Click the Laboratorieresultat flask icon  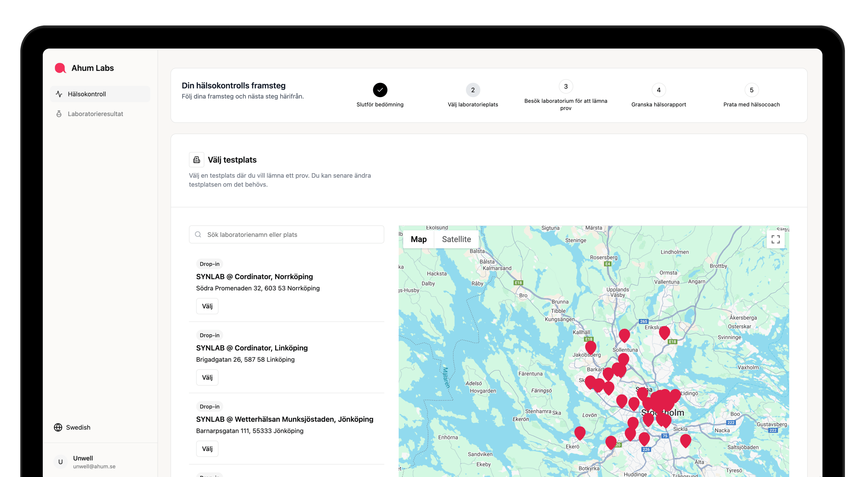tap(59, 114)
